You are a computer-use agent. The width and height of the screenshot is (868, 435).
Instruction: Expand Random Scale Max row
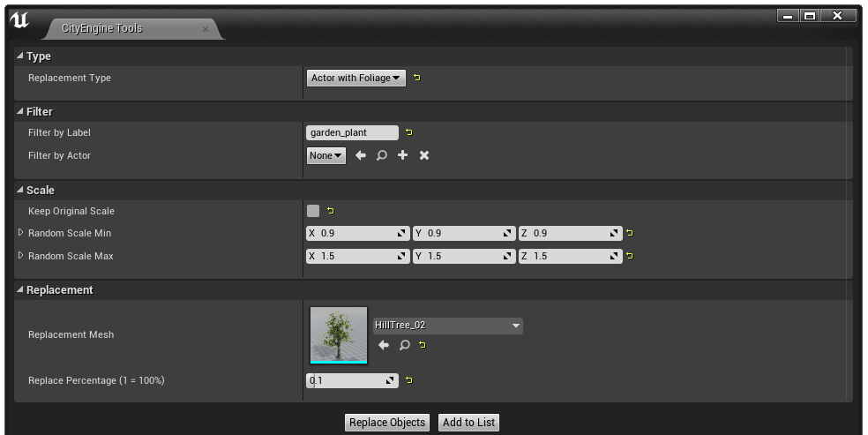point(20,255)
